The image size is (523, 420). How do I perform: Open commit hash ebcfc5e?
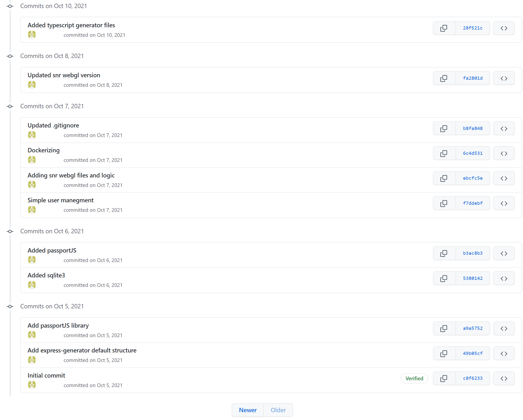click(473, 178)
